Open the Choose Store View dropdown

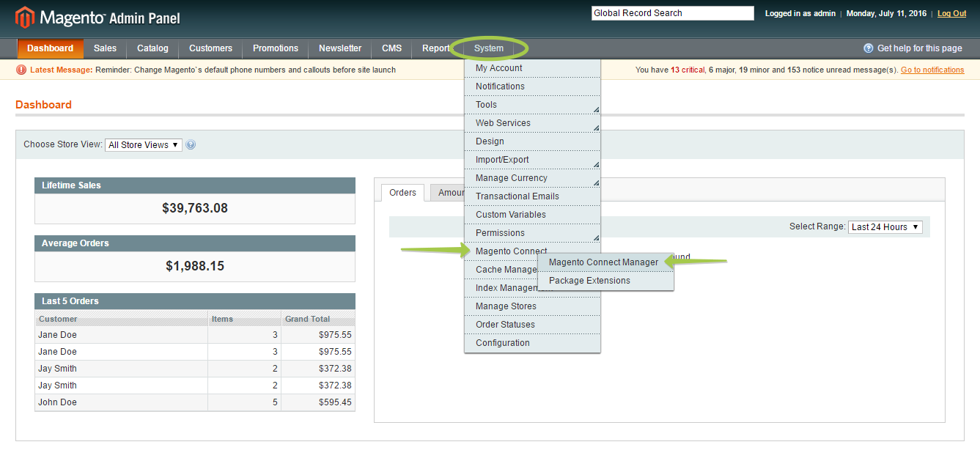144,145
